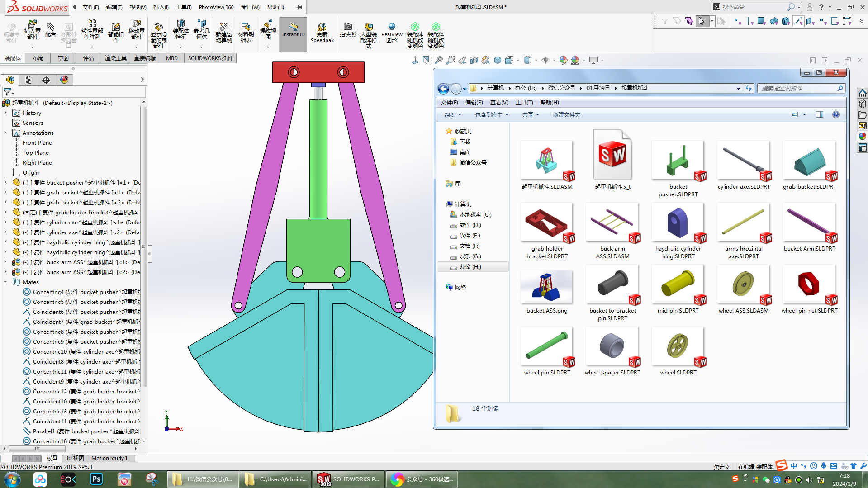Click the Explorer Back button
The image size is (868, 488).
pos(443,89)
